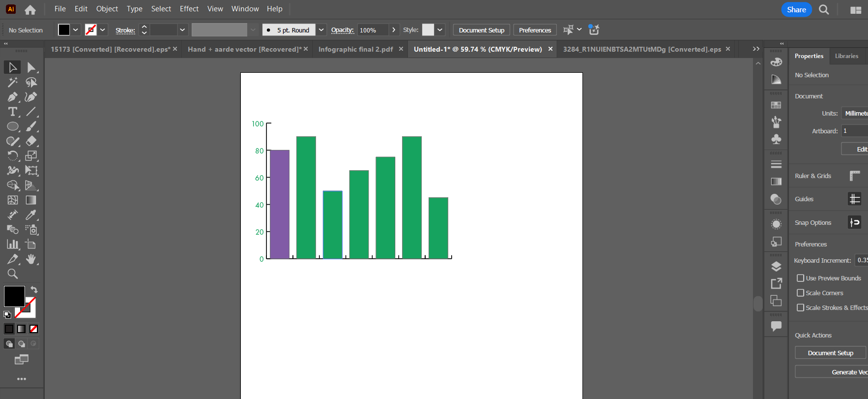
Task: Select the Type tool
Action: point(12,112)
